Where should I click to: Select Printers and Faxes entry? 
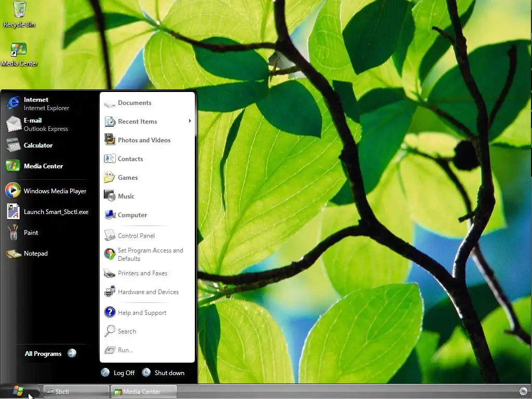click(x=148, y=273)
